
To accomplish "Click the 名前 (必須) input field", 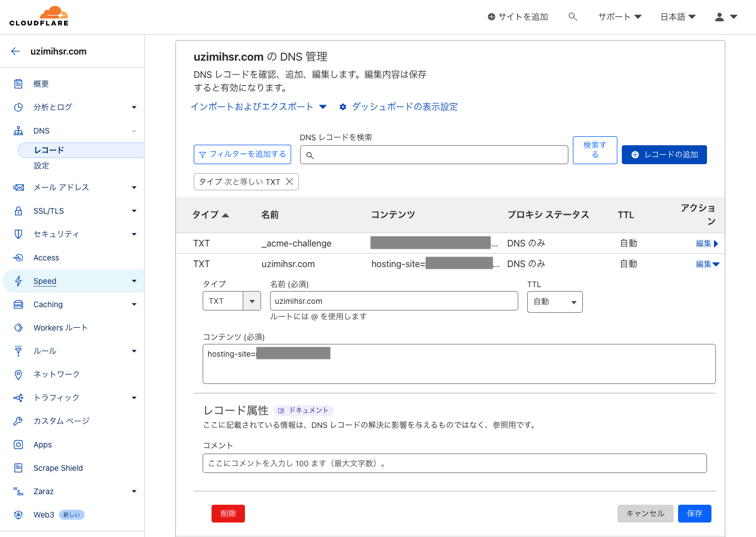I will click(394, 301).
